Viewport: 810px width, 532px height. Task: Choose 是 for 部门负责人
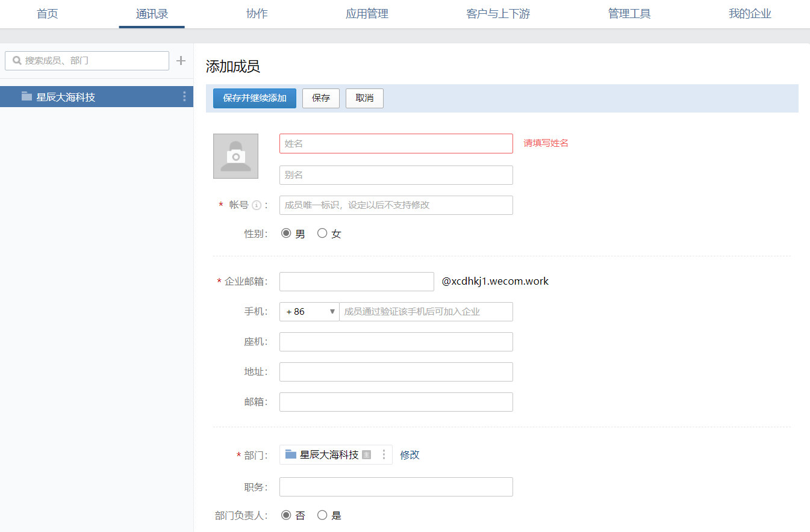[x=322, y=515]
